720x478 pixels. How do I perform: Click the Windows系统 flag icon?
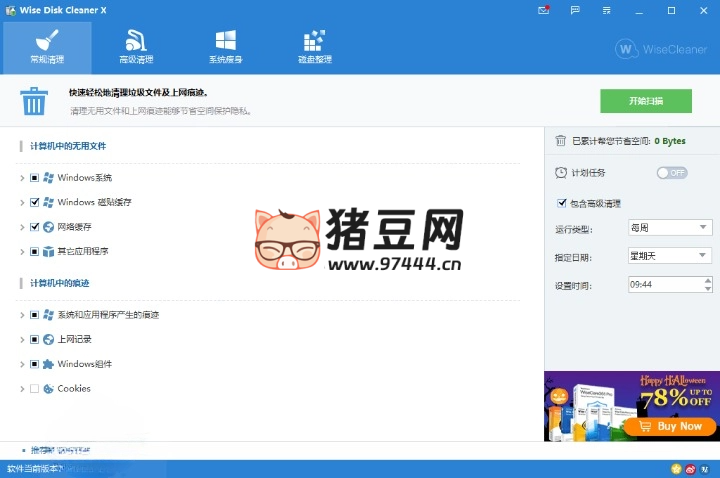[48, 178]
